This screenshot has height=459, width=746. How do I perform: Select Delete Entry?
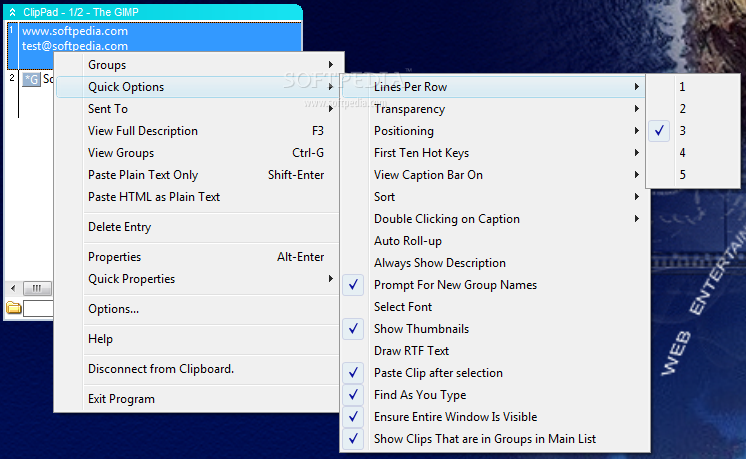[198, 227]
